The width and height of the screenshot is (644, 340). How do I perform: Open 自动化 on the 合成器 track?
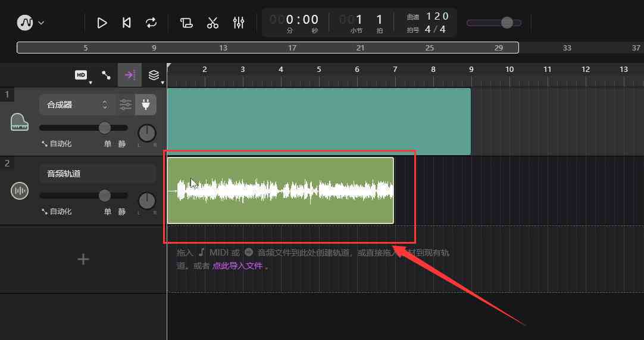pos(57,144)
